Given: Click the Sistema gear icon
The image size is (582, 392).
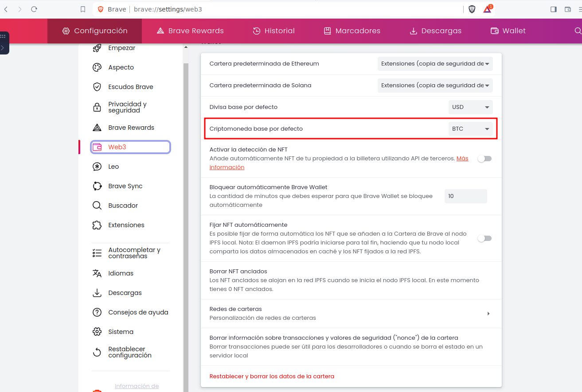Looking at the screenshot, I should (97, 332).
